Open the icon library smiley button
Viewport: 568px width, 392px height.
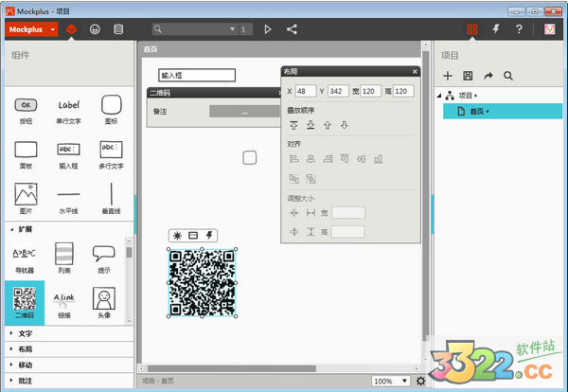tap(95, 29)
